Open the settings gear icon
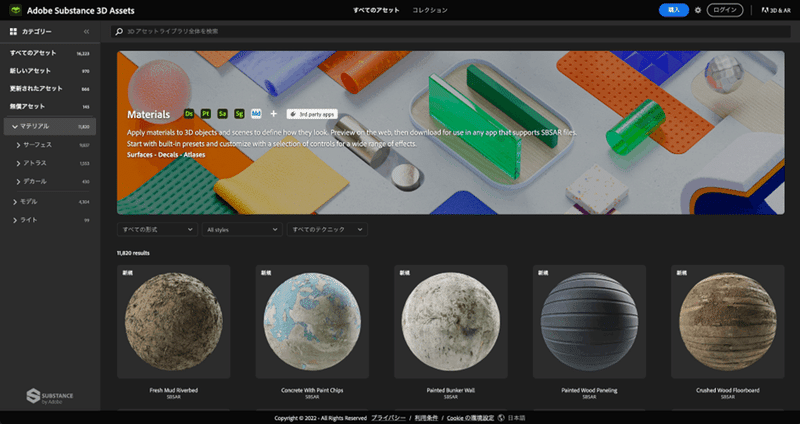 tap(698, 10)
